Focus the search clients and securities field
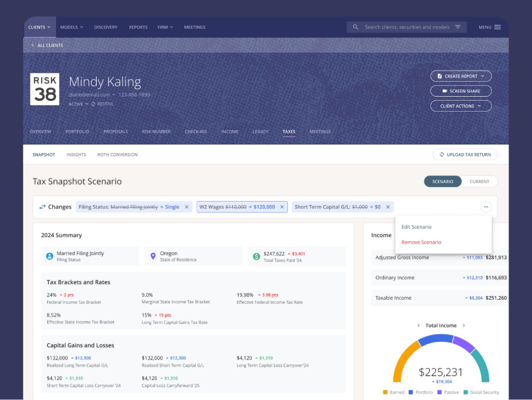Viewport: 532px width, 400px height. coord(407,27)
